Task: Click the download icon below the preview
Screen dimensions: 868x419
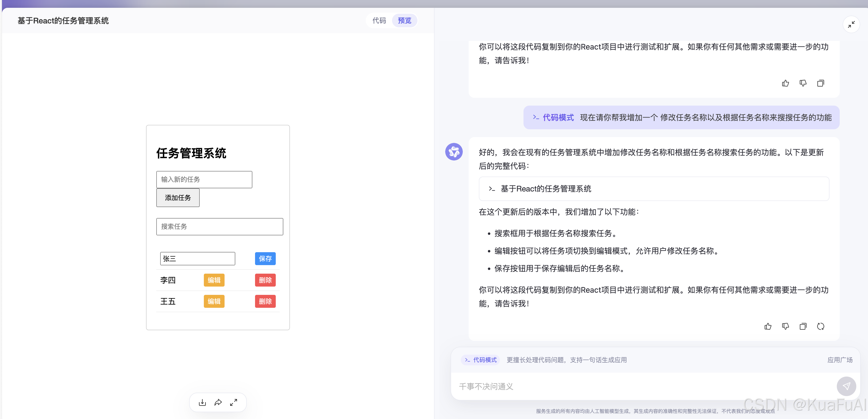Action: 202,402
